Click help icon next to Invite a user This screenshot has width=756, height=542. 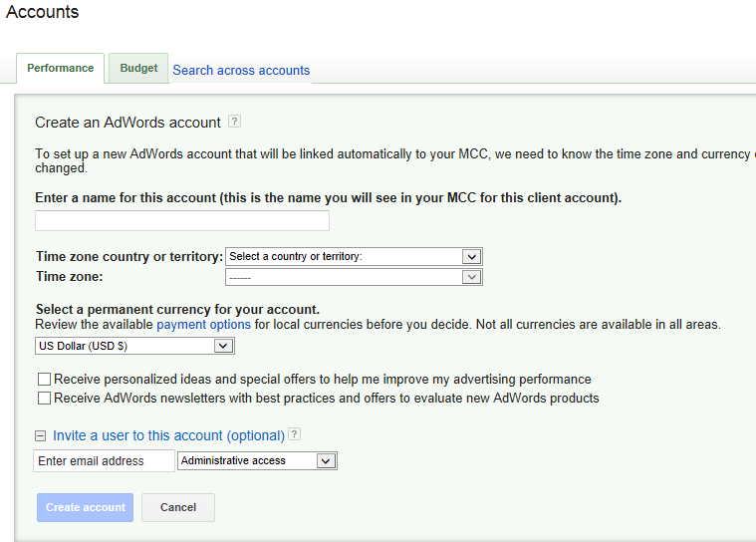[x=294, y=434]
